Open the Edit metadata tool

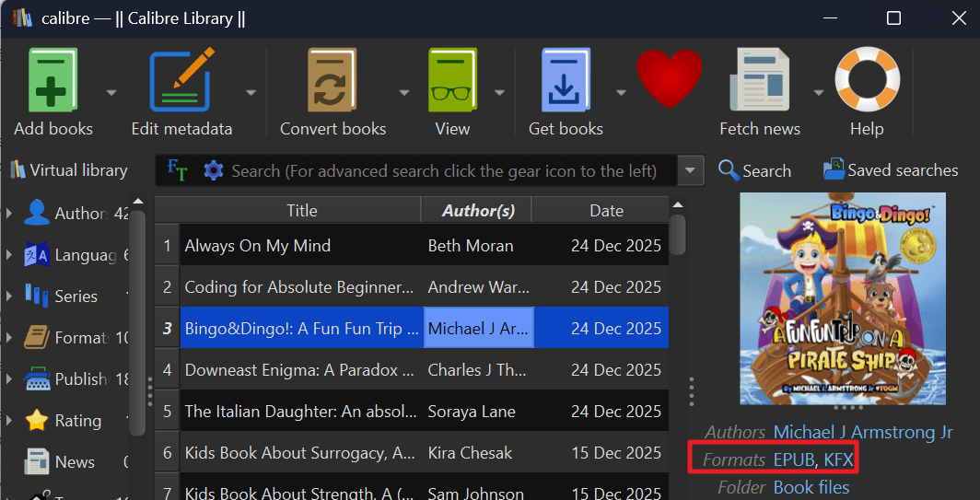181,81
